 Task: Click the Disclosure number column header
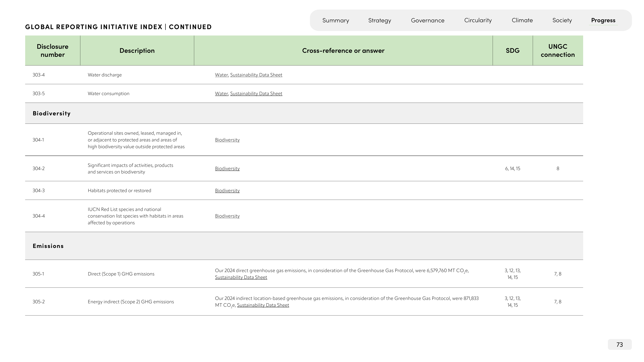(x=52, y=51)
